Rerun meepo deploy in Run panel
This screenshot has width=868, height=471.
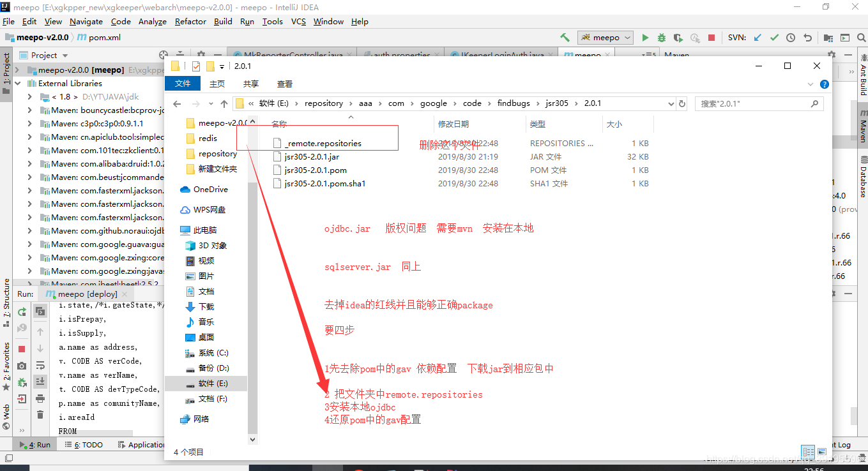[x=22, y=311]
